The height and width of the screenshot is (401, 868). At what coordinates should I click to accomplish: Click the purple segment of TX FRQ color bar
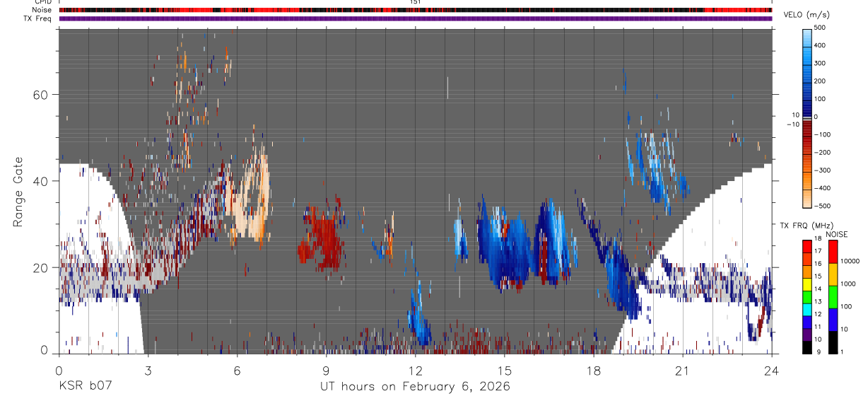pyautogui.click(x=807, y=335)
